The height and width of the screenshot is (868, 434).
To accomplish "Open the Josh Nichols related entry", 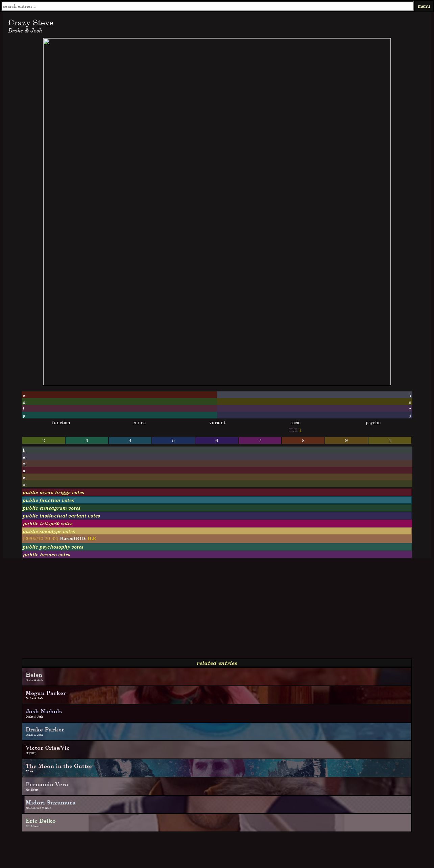I will tap(217, 713).
